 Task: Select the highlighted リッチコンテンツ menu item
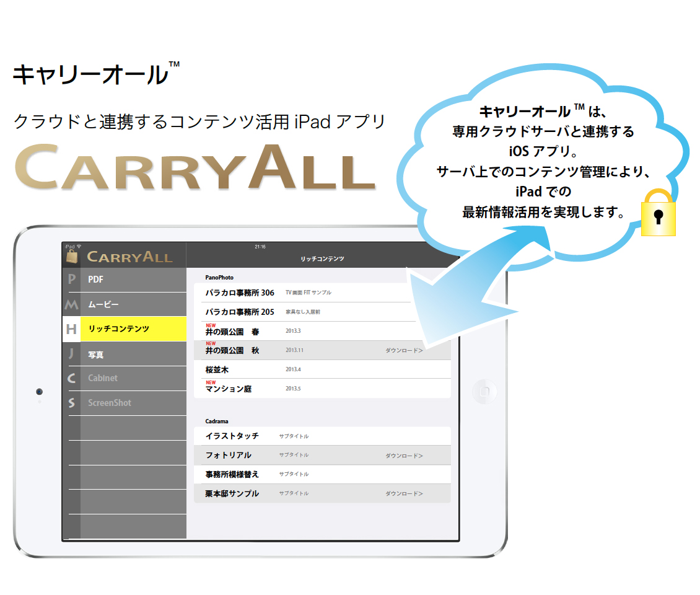coord(133,329)
